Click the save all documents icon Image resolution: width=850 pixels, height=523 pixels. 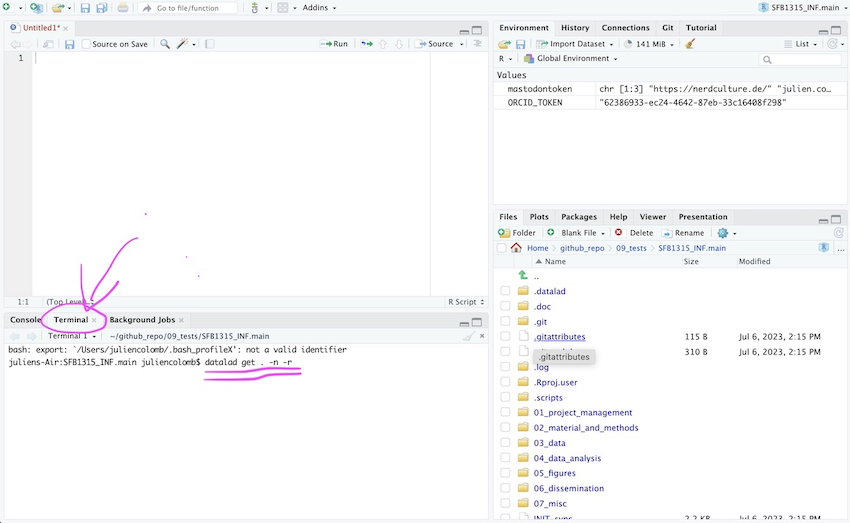click(x=101, y=8)
